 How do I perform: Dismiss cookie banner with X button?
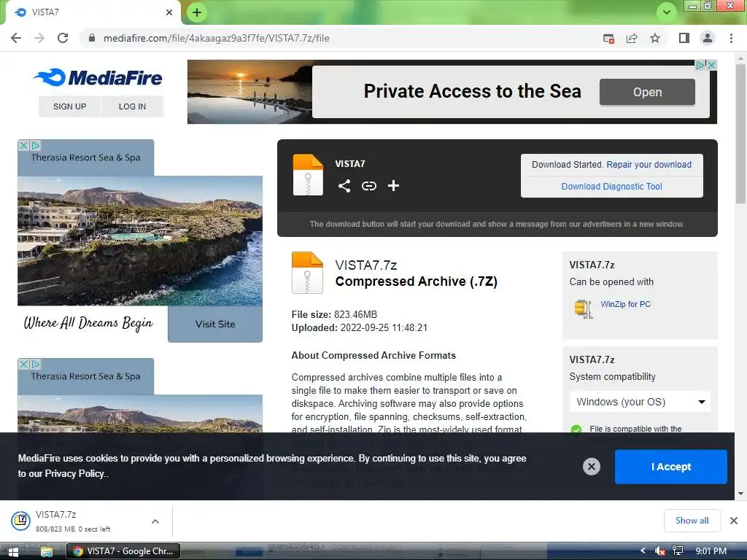[591, 467]
